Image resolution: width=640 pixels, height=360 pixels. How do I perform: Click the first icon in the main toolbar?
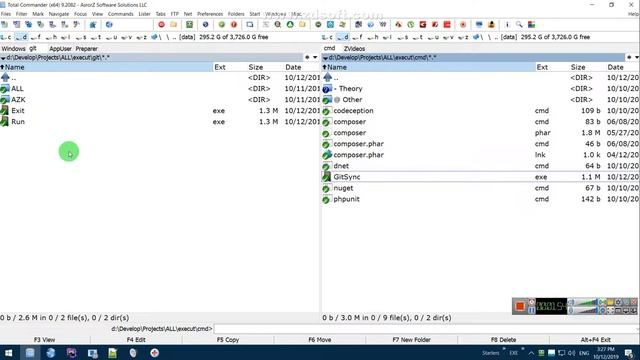[4, 24]
